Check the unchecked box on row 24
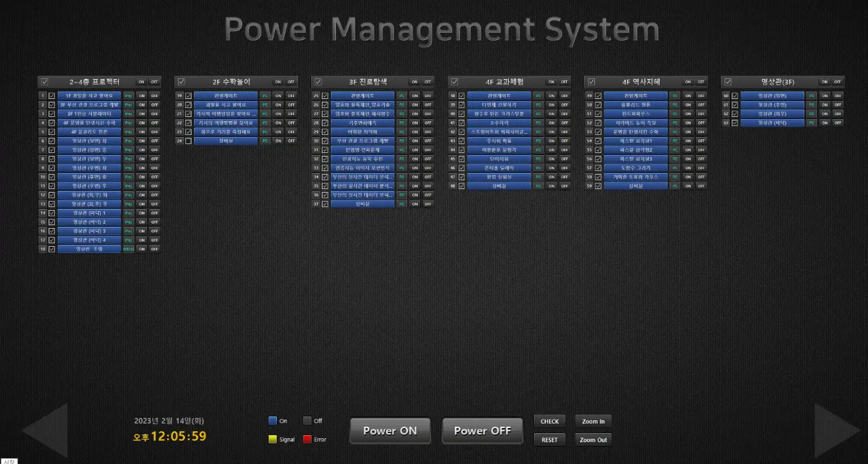 pos(188,141)
